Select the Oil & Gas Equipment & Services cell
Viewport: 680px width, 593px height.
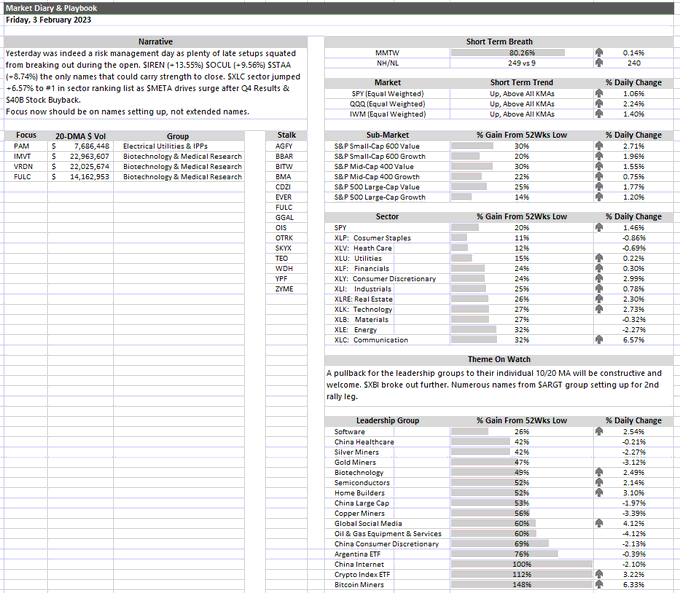[x=387, y=534]
